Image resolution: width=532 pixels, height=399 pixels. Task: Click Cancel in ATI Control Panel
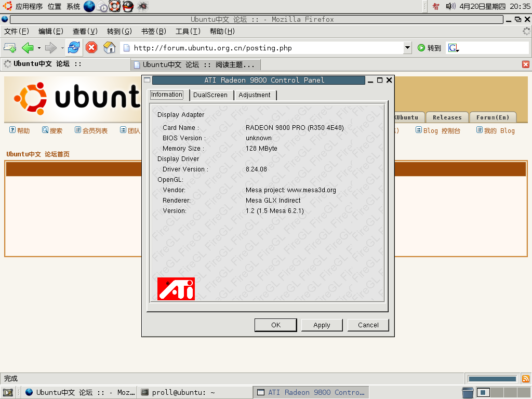coord(368,325)
